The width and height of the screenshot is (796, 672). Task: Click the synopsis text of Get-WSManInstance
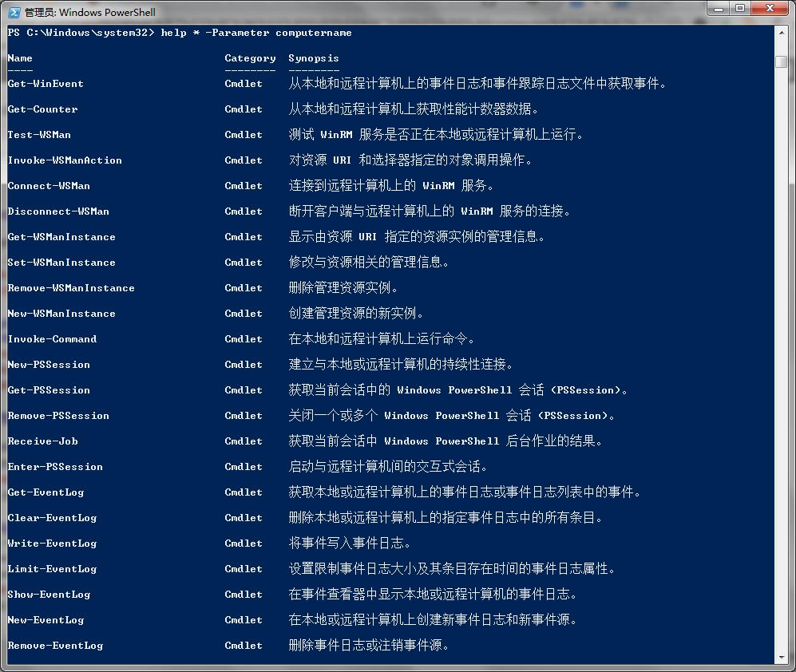(416, 237)
